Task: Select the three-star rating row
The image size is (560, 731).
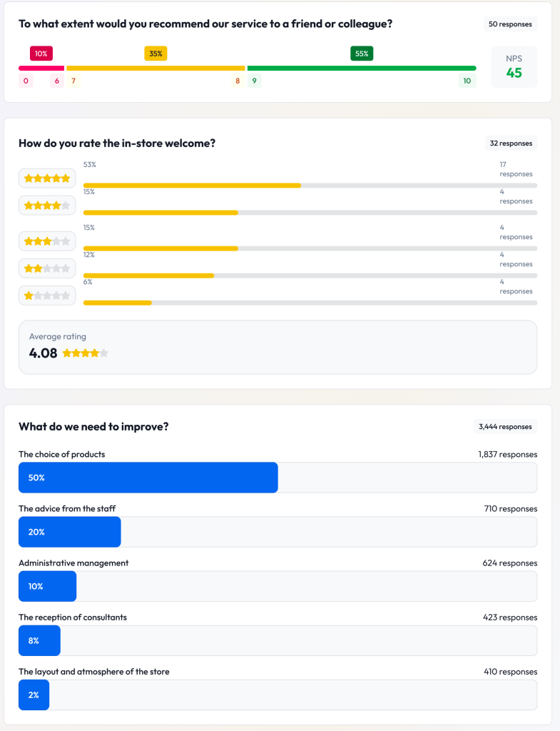Action: [x=47, y=241]
